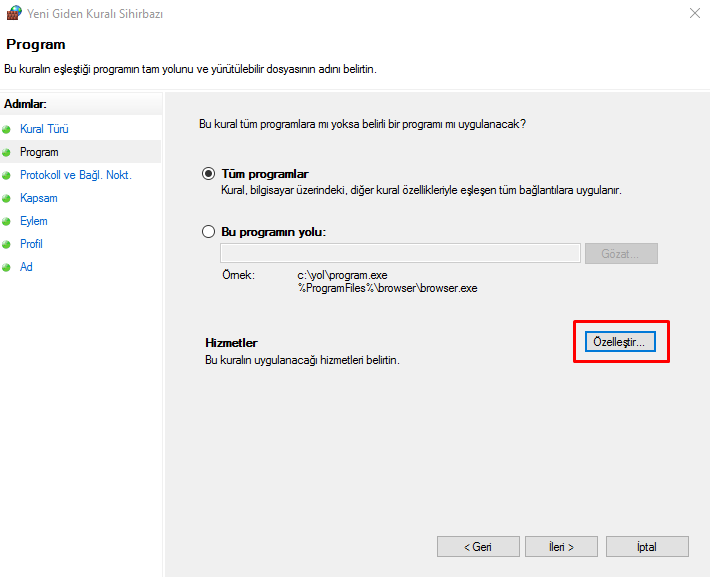Open services settings with Özelleştir... button

620,342
